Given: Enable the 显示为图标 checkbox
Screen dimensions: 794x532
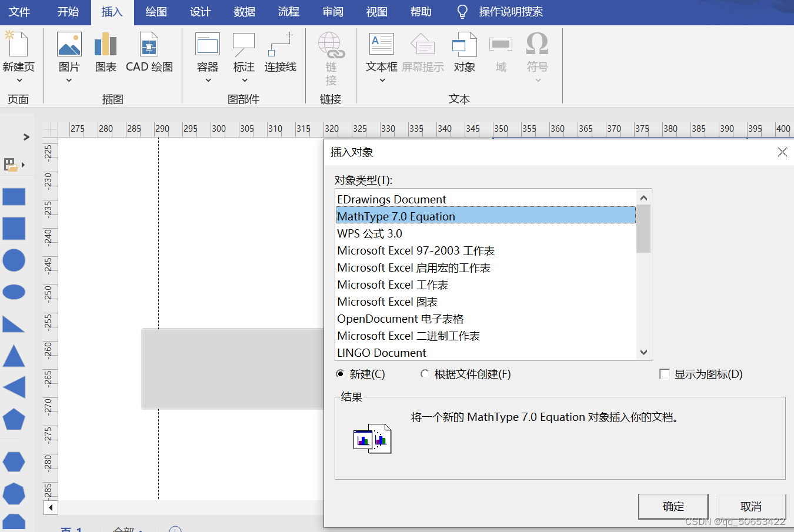Looking at the screenshot, I should point(665,374).
